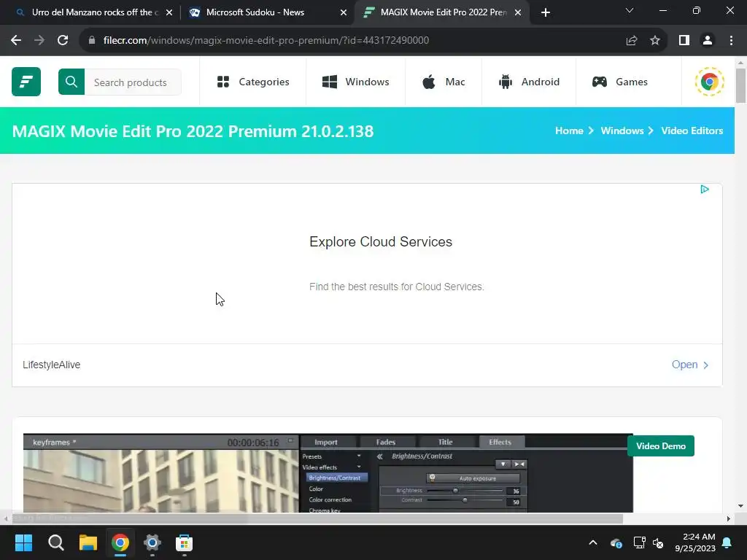Go back to previous page
Screen dimensions: 747x560
point(16,41)
